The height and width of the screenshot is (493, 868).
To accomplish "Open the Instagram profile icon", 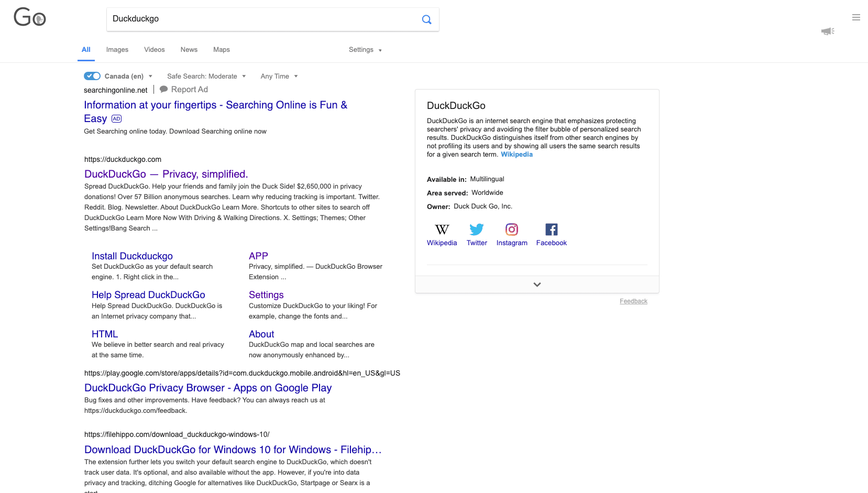I will click(x=512, y=229).
